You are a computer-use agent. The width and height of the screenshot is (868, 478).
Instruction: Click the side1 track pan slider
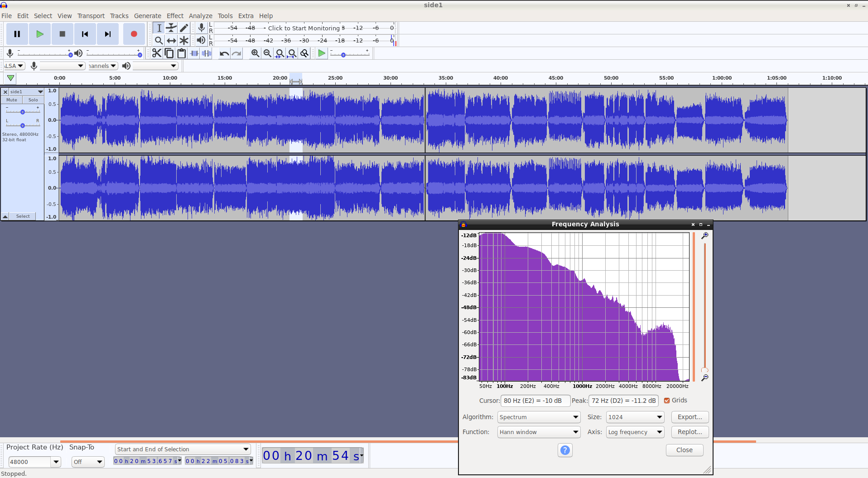pyautogui.click(x=23, y=125)
